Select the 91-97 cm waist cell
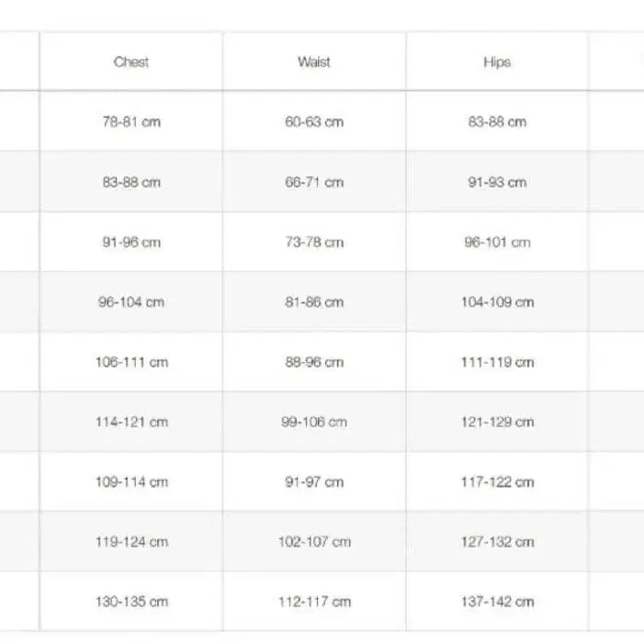Viewport: 644px width, 644px height. coord(314,482)
